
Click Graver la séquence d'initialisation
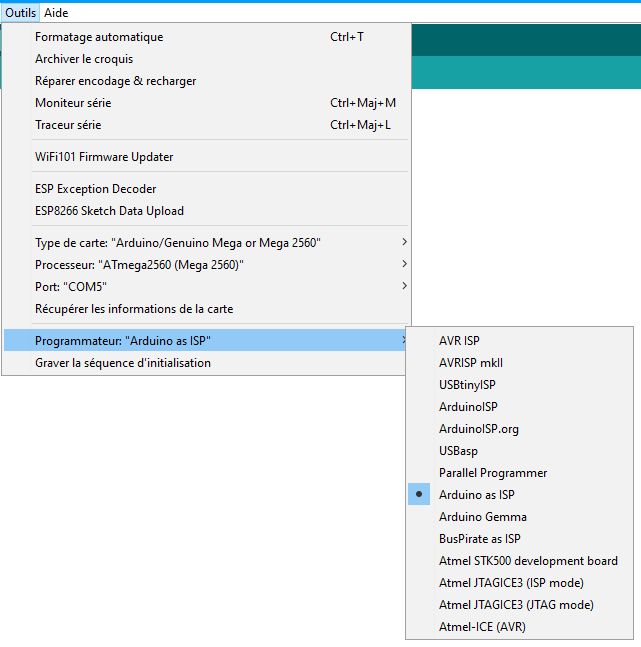(x=205, y=363)
